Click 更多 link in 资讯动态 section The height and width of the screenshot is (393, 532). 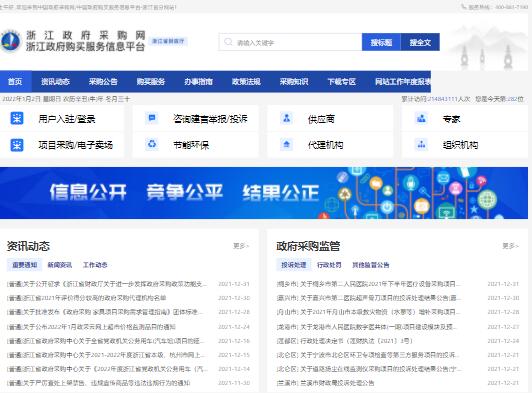pyautogui.click(x=241, y=245)
